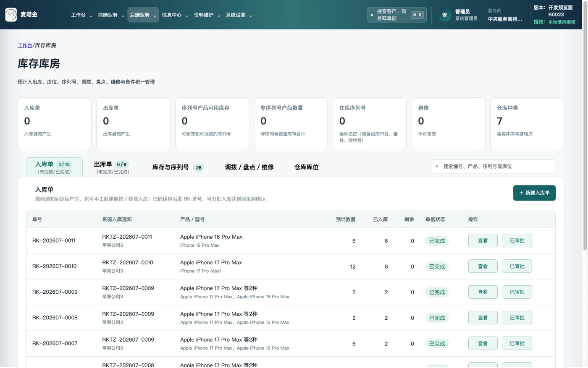Switch to the 仓库库位 tab
The width and height of the screenshot is (588, 368).
click(x=306, y=167)
